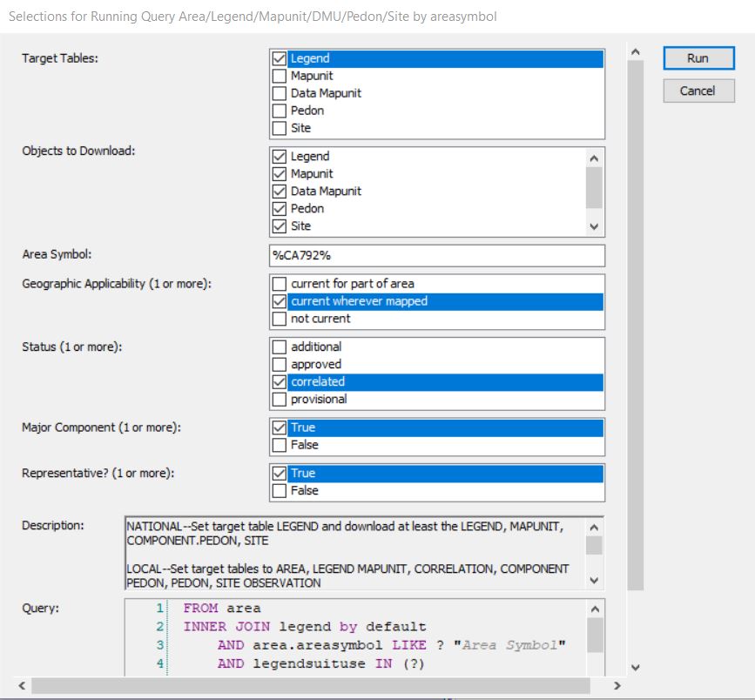Check the 'additional' status option
755x700 pixels.
tap(280, 347)
